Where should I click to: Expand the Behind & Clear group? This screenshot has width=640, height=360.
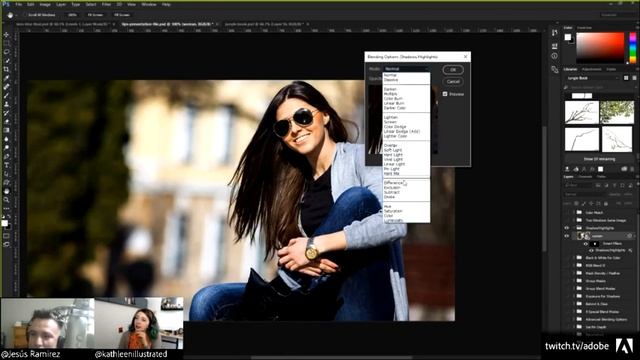tap(573, 304)
